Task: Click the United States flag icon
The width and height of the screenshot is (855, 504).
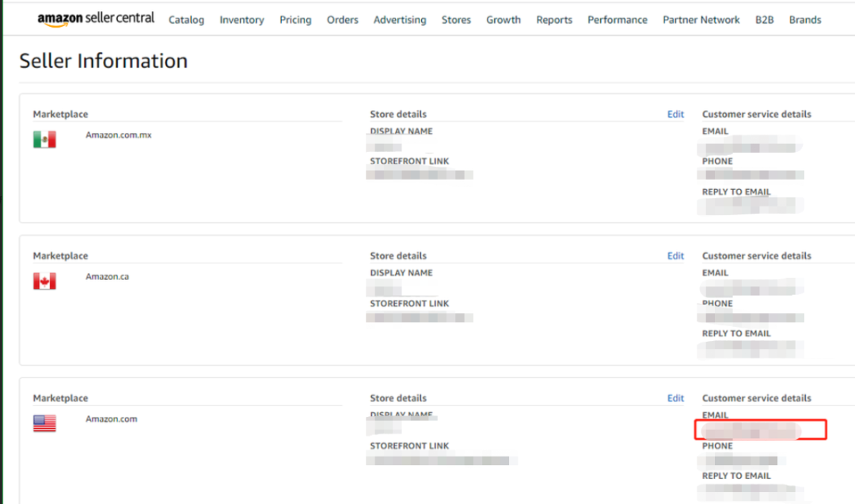Action: tap(44, 423)
